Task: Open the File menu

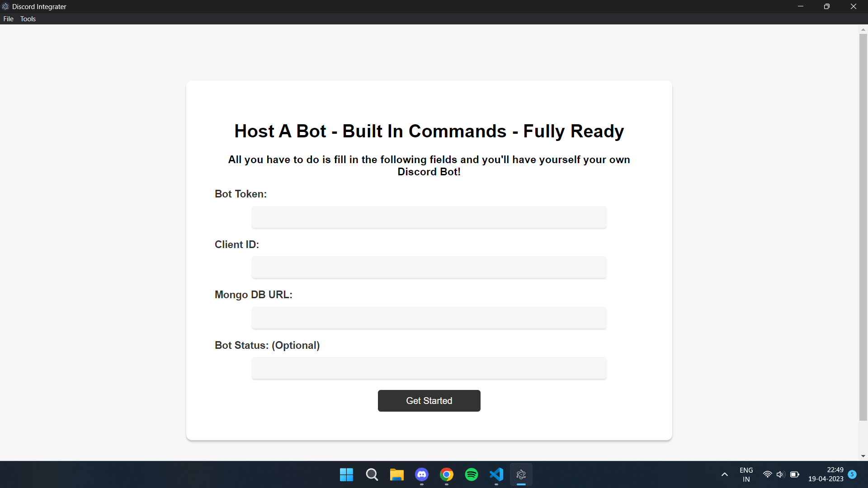Action: [x=8, y=19]
